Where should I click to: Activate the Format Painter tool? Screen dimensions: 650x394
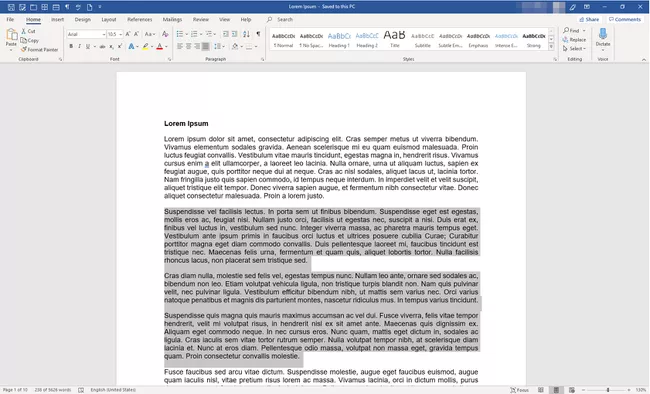pos(39,49)
